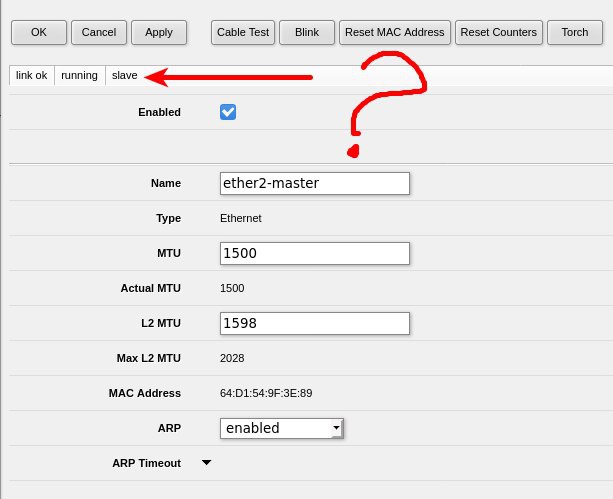Image resolution: width=613 pixels, height=499 pixels.
Task: Click the Type value Ethernet
Action: (241, 218)
